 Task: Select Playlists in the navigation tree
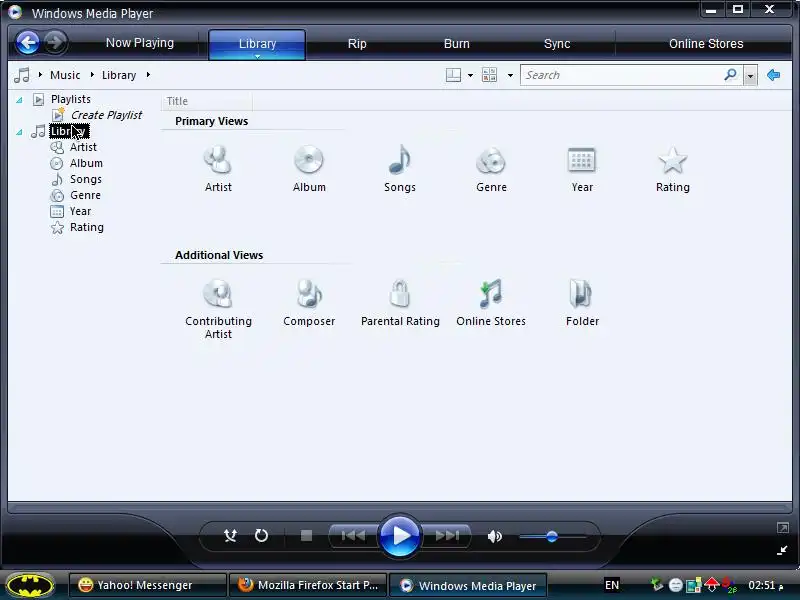click(70, 99)
